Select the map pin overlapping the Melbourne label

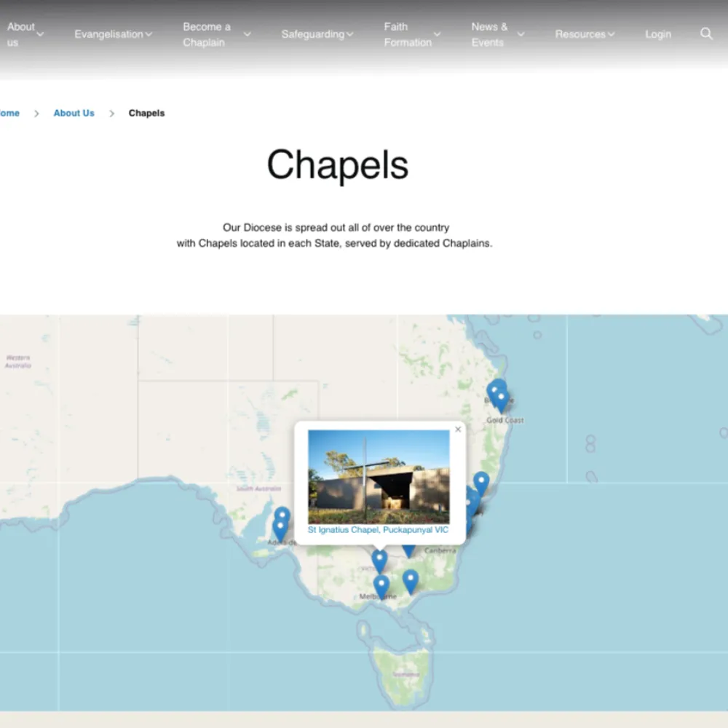(x=381, y=587)
